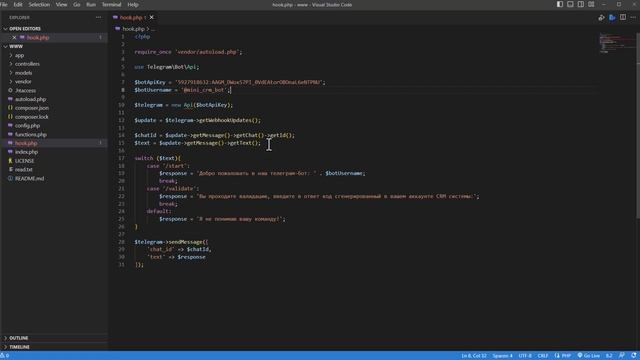Open the Help menu
The height and width of the screenshot is (360, 640).
pos(133,4)
